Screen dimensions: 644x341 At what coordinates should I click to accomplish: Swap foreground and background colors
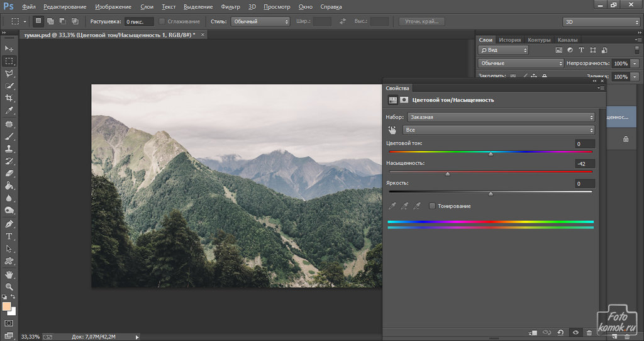[13, 296]
